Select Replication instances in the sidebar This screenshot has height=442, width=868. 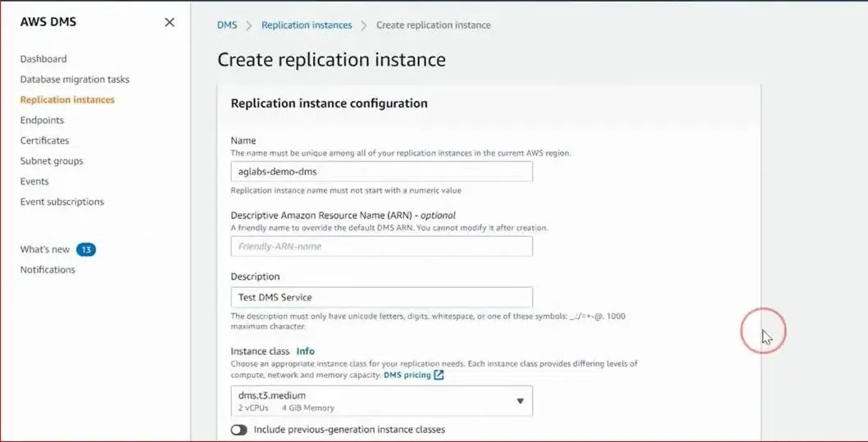pyautogui.click(x=67, y=100)
